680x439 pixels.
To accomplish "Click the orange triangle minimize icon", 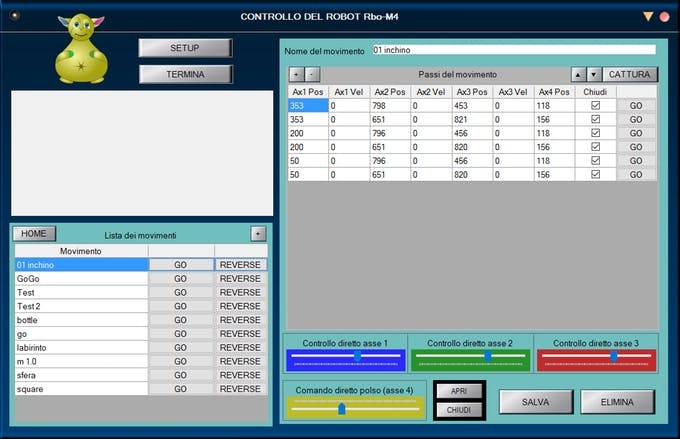I will 648,16.
